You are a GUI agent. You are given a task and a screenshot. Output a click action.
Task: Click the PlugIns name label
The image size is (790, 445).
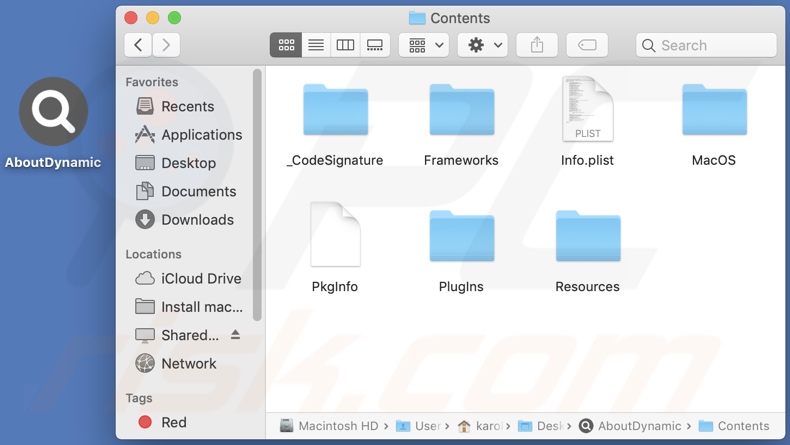pos(461,287)
